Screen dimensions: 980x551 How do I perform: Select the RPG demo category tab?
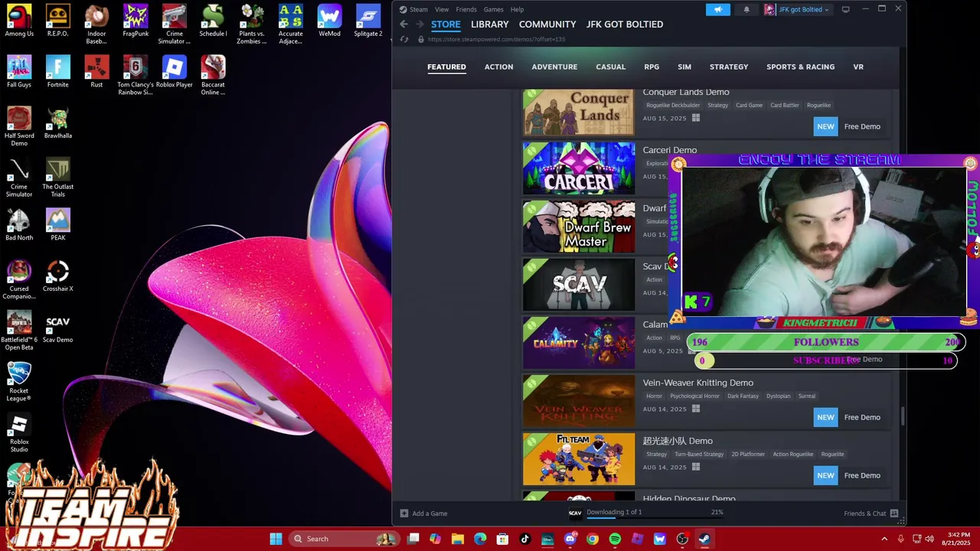(652, 67)
